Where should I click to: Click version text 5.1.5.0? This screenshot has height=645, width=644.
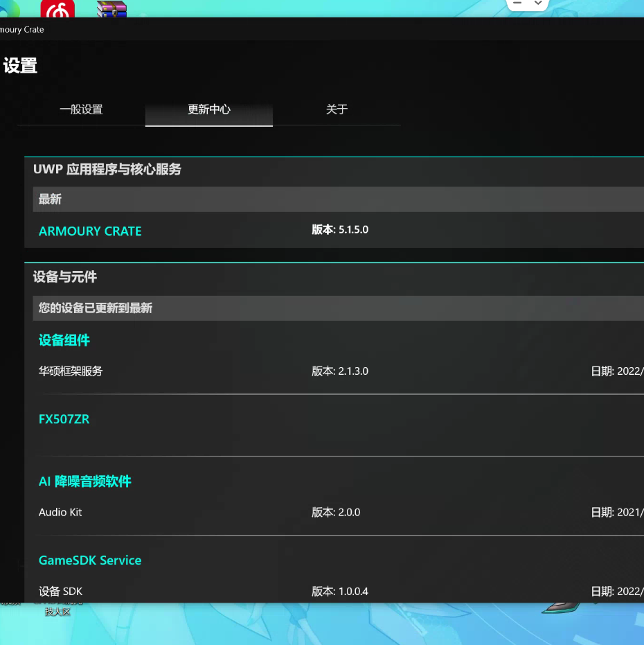pos(353,229)
